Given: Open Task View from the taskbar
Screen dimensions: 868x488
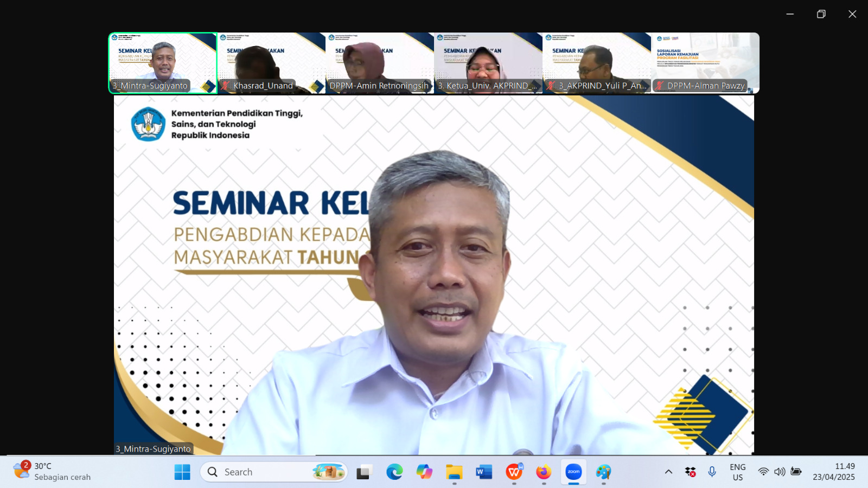Looking at the screenshot, I should tap(363, 472).
